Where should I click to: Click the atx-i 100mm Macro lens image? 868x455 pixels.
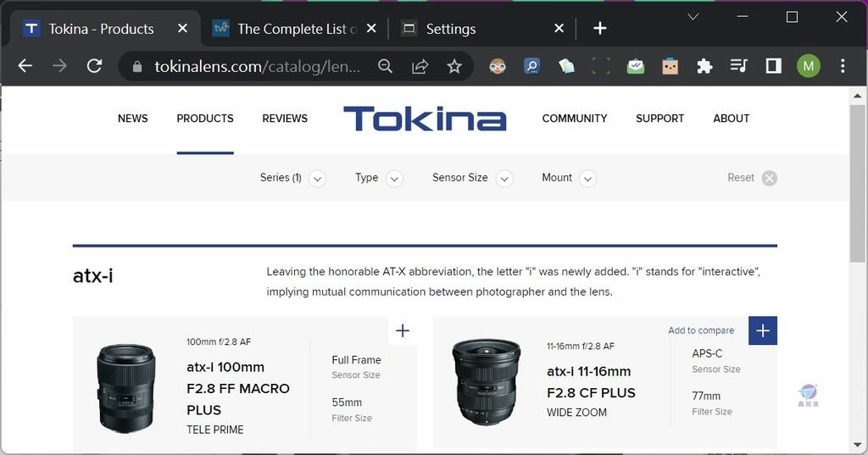click(126, 388)
